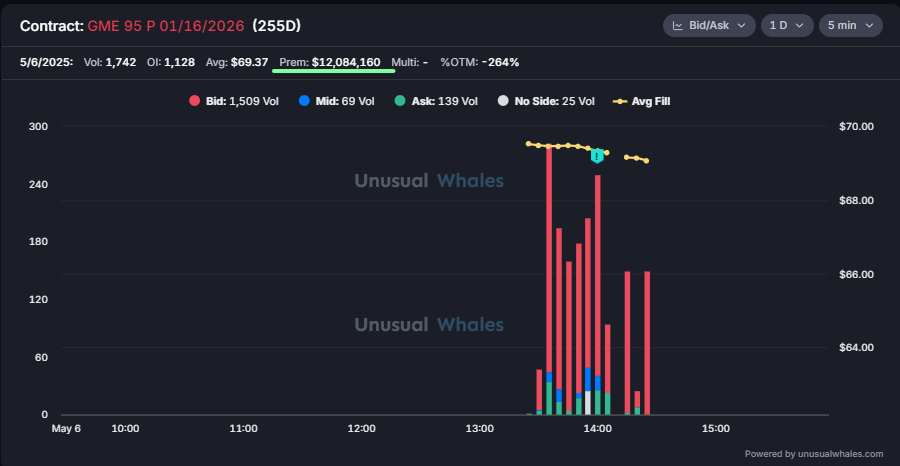Click the 15:00 time axis label
The height and width of the screenshot is (466, 900).
(x=716, y=429)
